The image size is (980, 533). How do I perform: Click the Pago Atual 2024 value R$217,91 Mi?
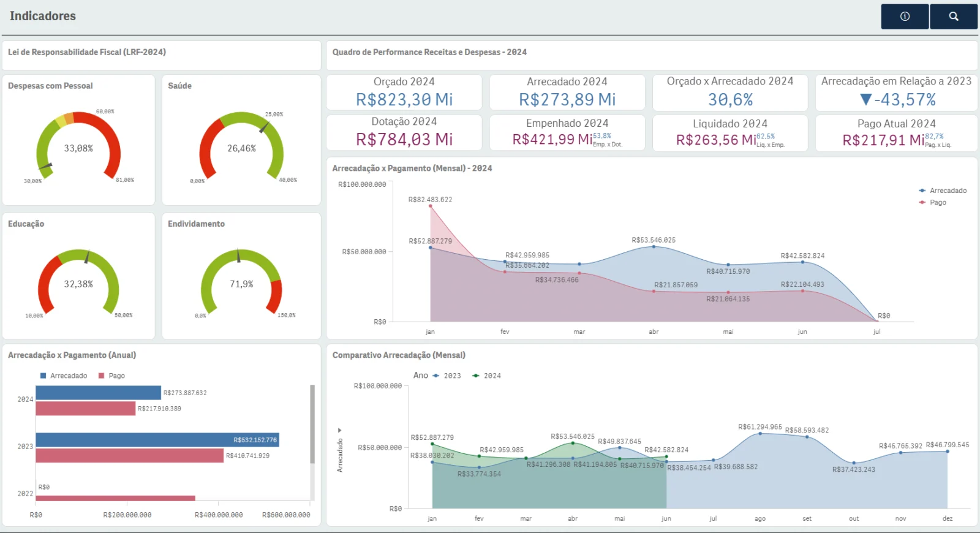point(883,140)
